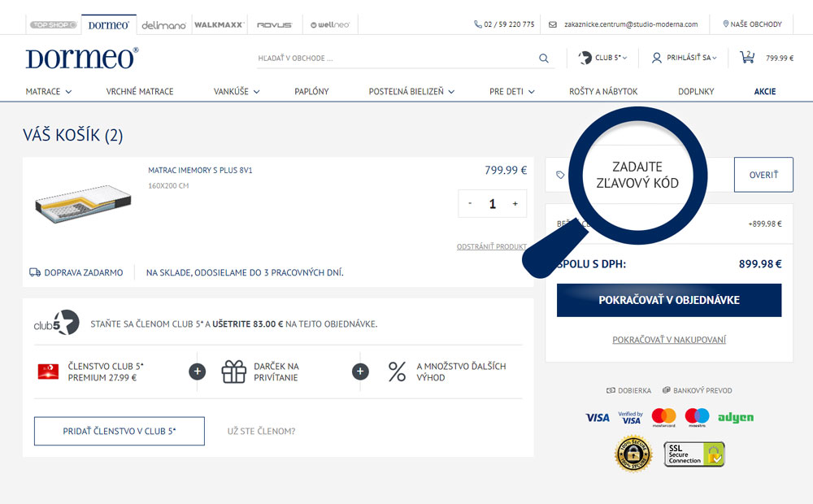The height and width of the screenshot is (504, 813).
Task: Go to the Akcie menu item
Action: click(764, 92)
